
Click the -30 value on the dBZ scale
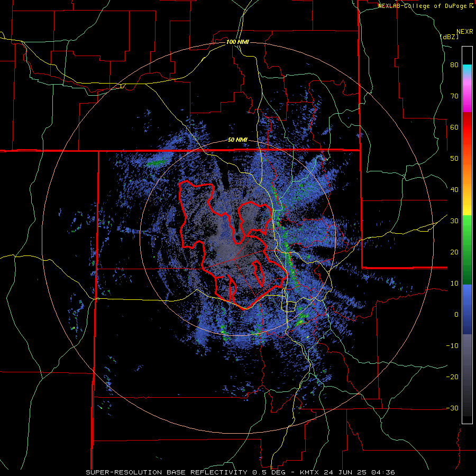(452, 408)
